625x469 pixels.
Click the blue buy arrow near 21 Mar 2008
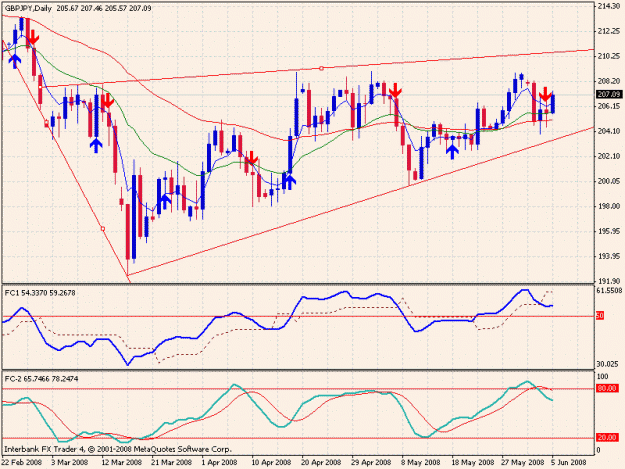pyautogui.click(x=165, y=201)
